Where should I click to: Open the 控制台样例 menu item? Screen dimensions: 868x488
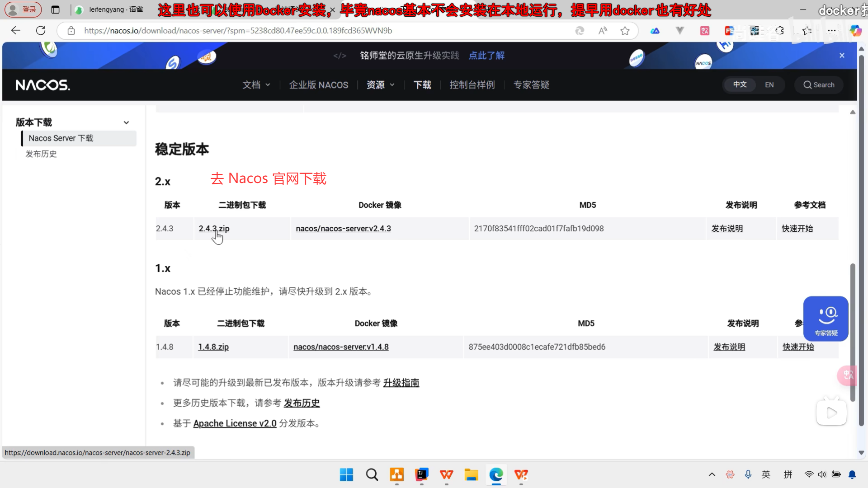[x=472, y=84]
